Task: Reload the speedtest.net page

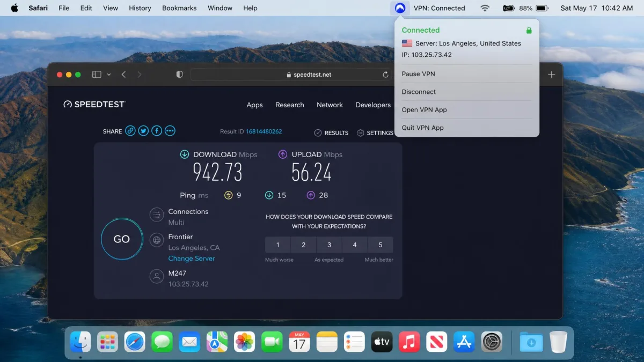Action: coord(385,75)
